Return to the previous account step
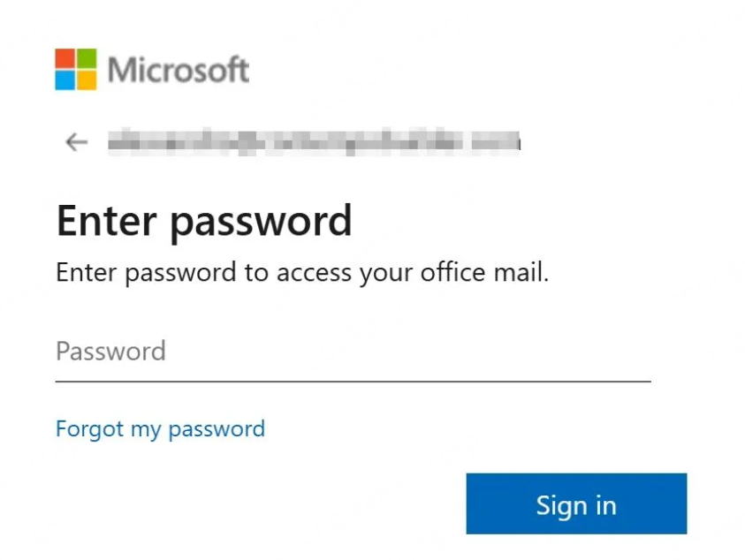 click(x=77, y=142)
